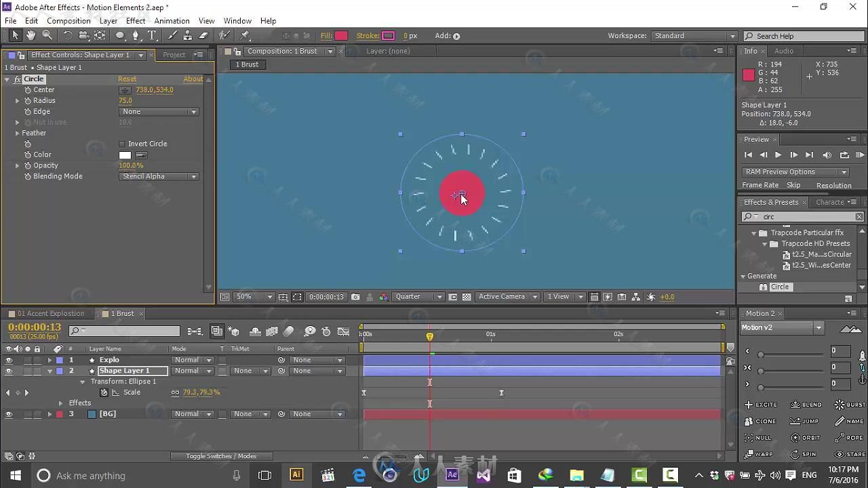Click the white Circle Color swatch
The width and height of the screenshot is (868, 488).
[125, 155]
